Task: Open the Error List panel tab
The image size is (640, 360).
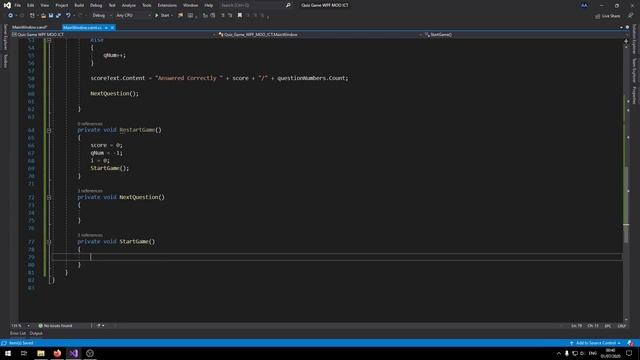Action: tap(18, 333)
